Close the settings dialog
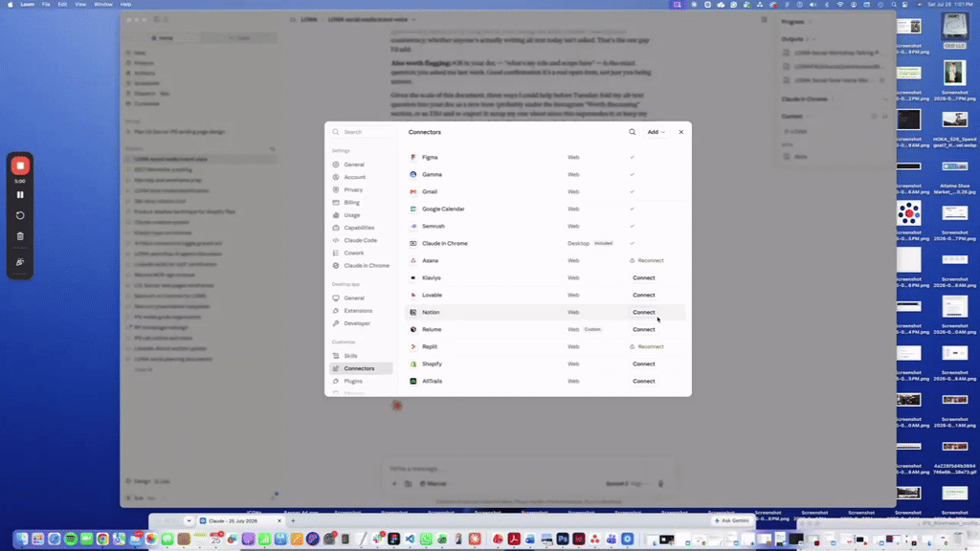Image resolution: width=980 pixels, height=551 pixels. (681, 132)
